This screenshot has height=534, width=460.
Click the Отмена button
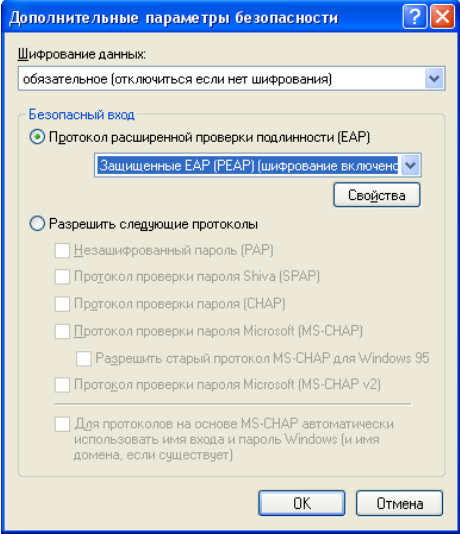click(x=399, y=503)
